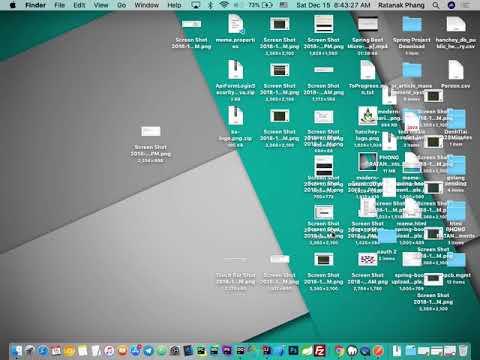Open the File menu
Screen dimensions: 480x360
[60, 5]
